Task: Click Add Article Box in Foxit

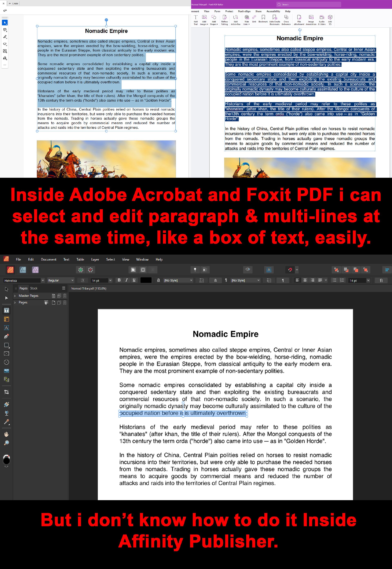Action: click(x=236, y=20)
